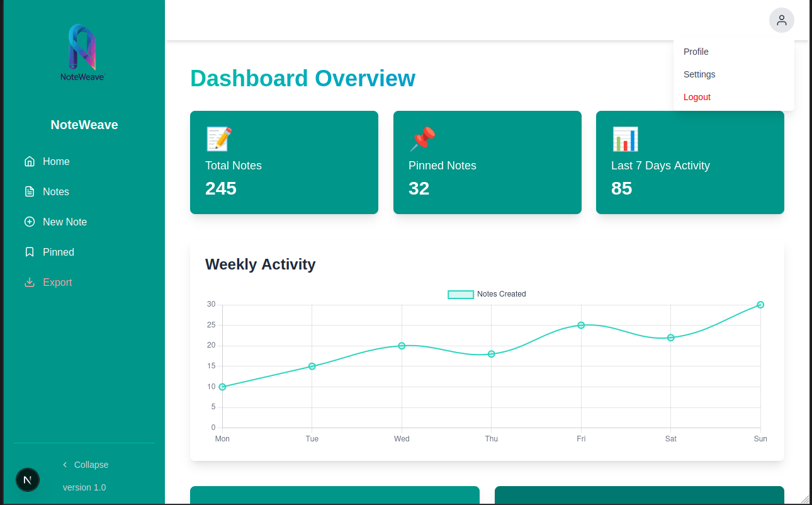The width and height of the screenshot is (812, 505).
Task: Open the New Note page link
Action: [x=65, y=222]
